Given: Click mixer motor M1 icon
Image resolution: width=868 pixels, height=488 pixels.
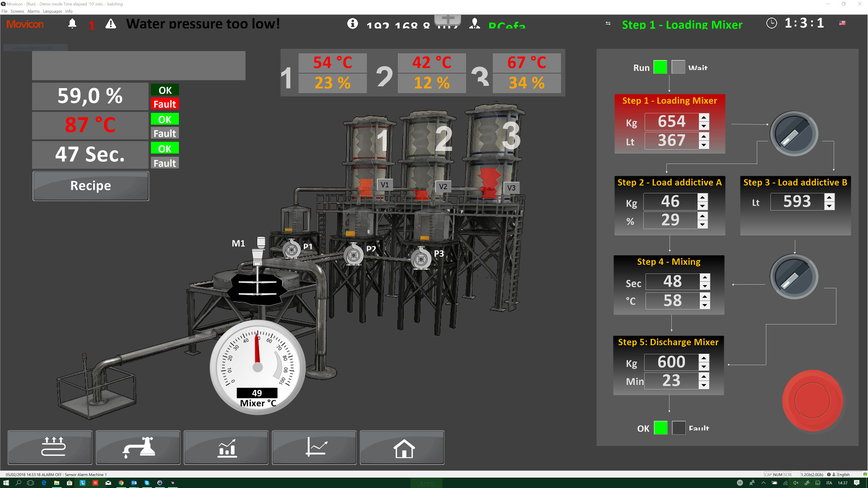Looking at the screenshot, I should click(259, 251).
